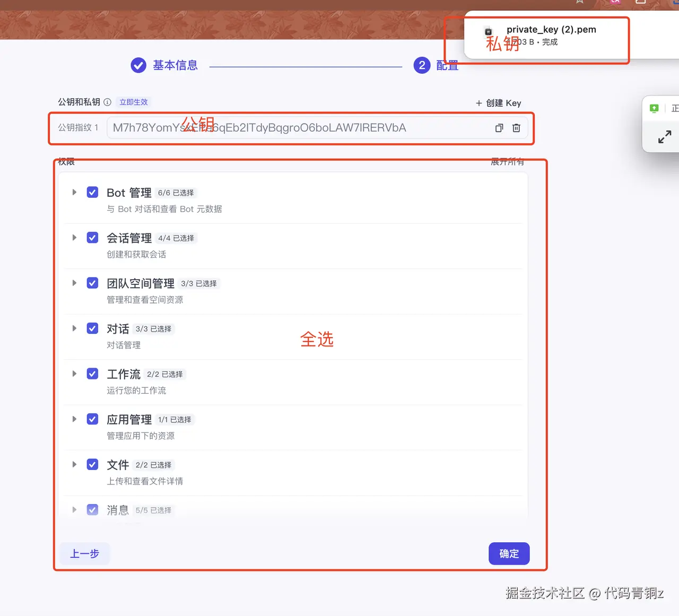The width and height of the screenshot is (679, 616).
Task: Expand the 应用管理 permission group
Action: 74,419
